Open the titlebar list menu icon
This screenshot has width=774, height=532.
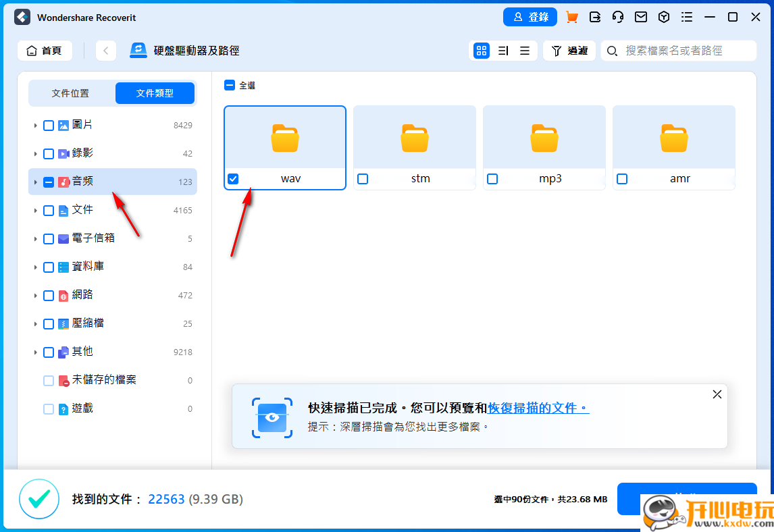pos(687,17)
